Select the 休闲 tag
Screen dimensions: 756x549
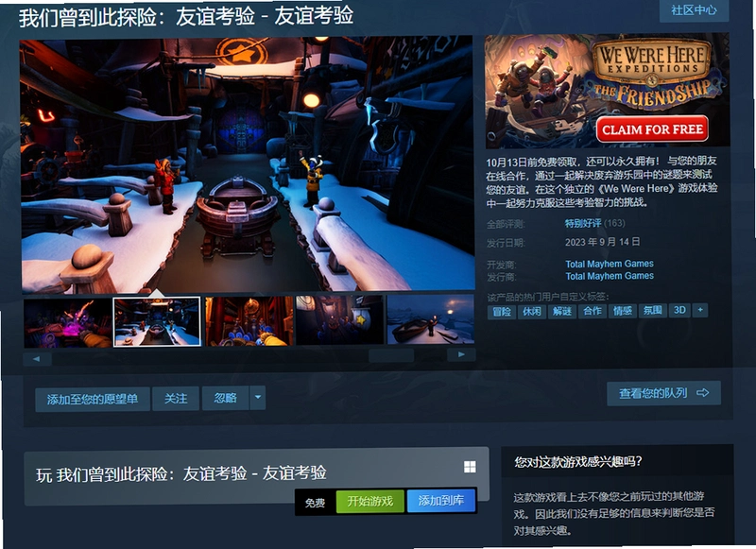click(x=532, y=312)
